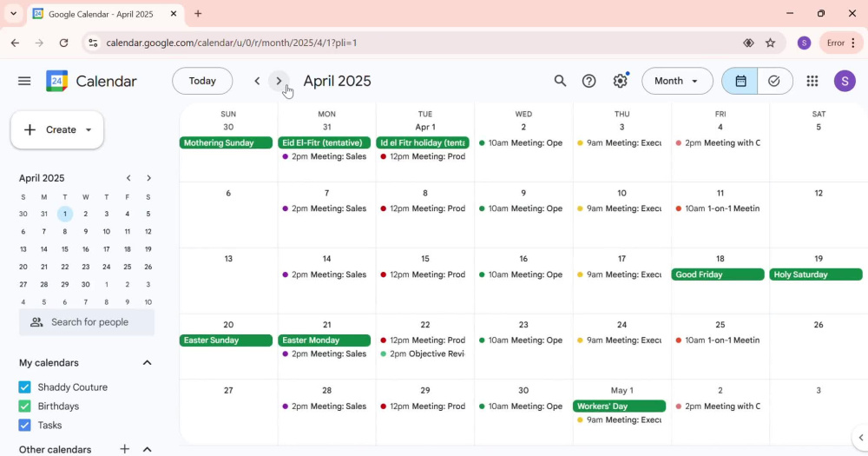Toggle Shaddy Couture calendar checkbox
This screenshot has width=868, height=456.
(24, 387)
